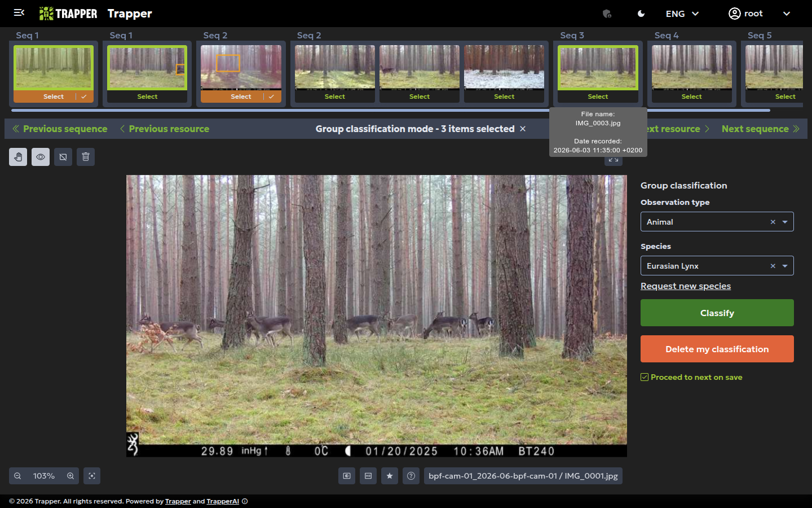
Task: Click the Select label on the second Seq 1 thumbnail with orange box
Action: [x=147, y=97]
